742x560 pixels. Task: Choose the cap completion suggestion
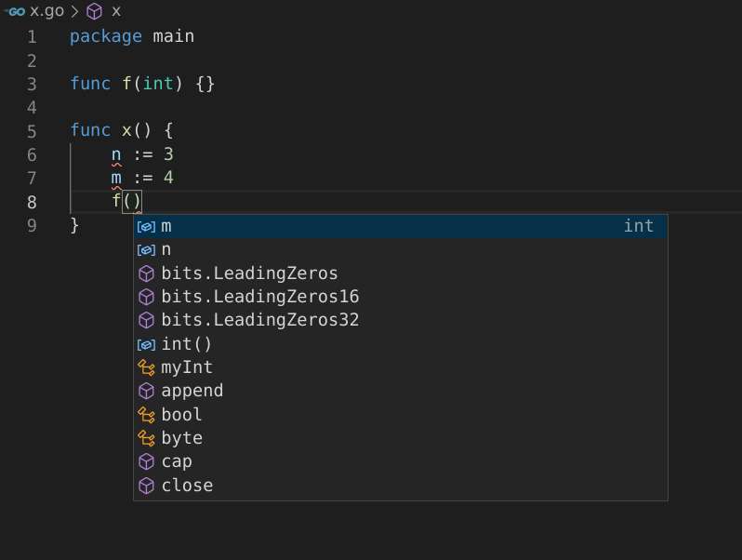(x=177, y=461)
